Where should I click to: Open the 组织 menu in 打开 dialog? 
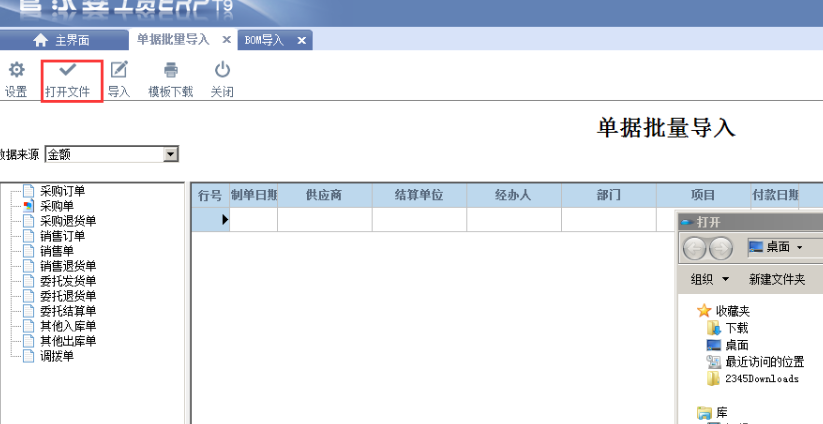click(710, 279)
